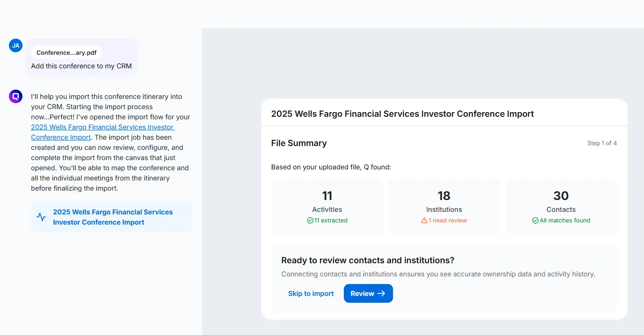Image resolution: width=644 pixels, height=335 pixels.
Task: Select the Activities summary tile
Action: click(327, 207)
